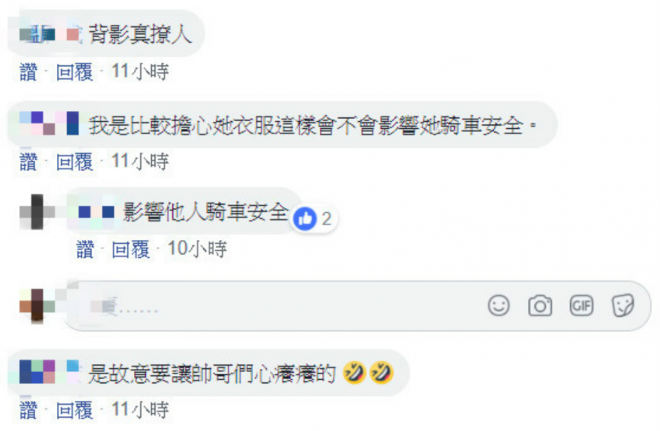660x431 pixels.
Task: Like the 影響他人騎車安全 reply
Action: click(x=85, y=249)
